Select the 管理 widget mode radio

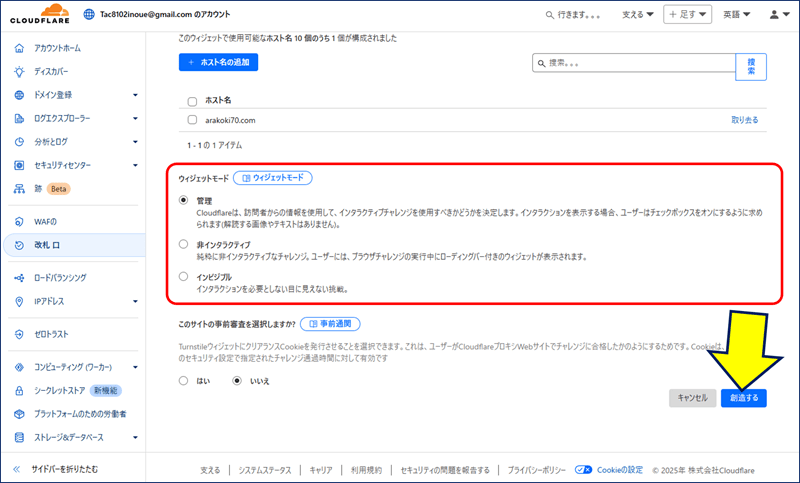coord(184,200)
